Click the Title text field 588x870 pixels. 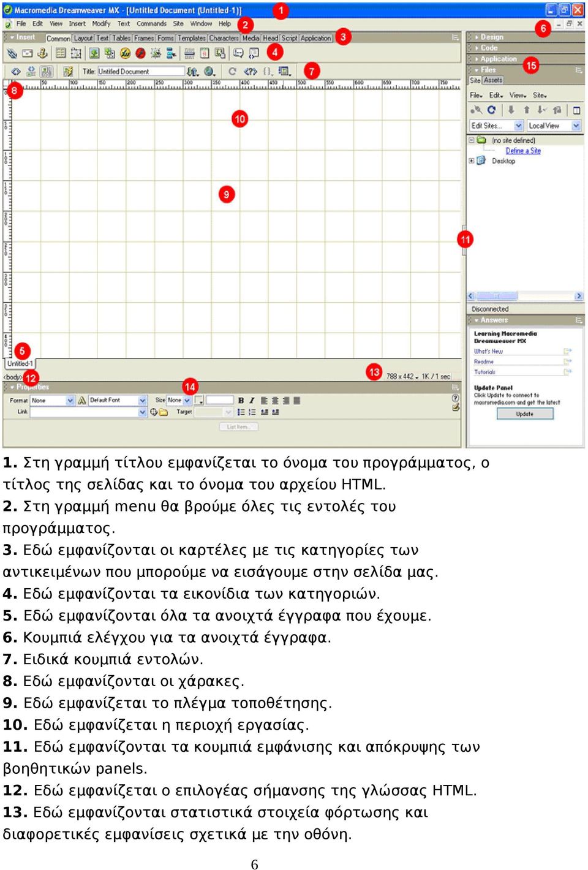[x=141, y=72]
